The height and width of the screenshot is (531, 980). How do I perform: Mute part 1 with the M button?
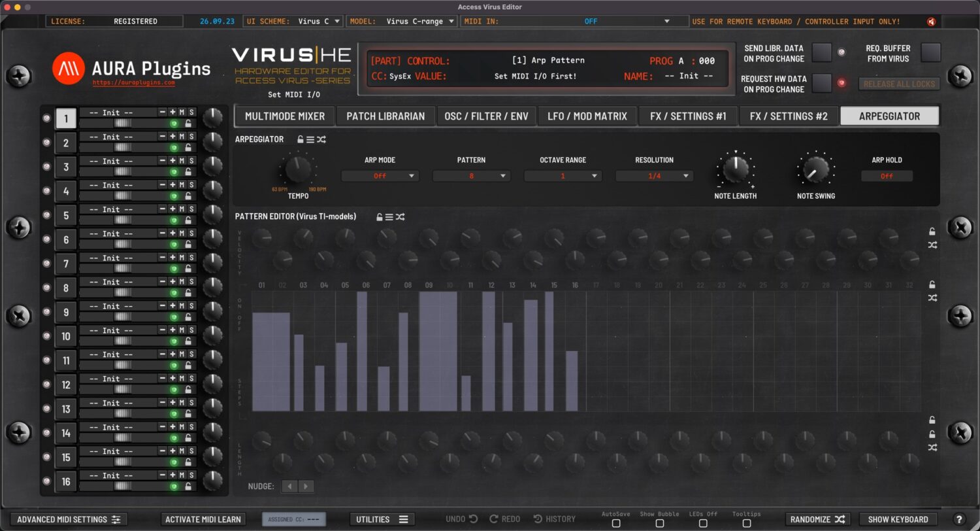[x=182, y=112]
